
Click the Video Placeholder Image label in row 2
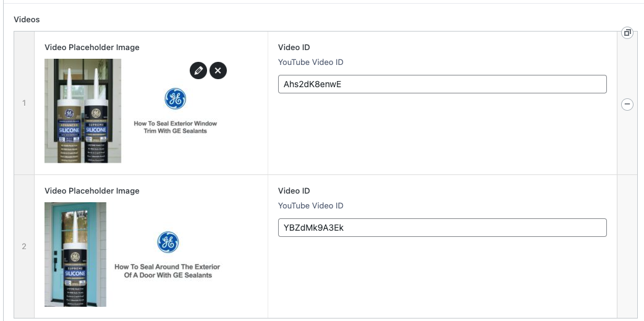[92, 191]
